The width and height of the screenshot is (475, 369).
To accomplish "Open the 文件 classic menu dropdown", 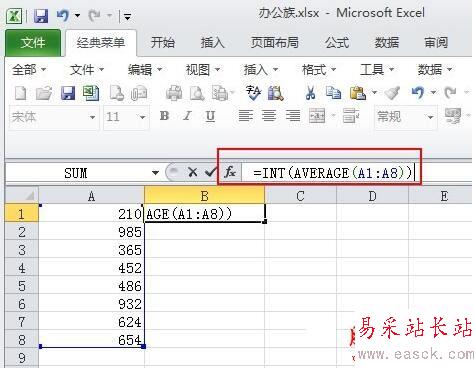I will [87, 70].
